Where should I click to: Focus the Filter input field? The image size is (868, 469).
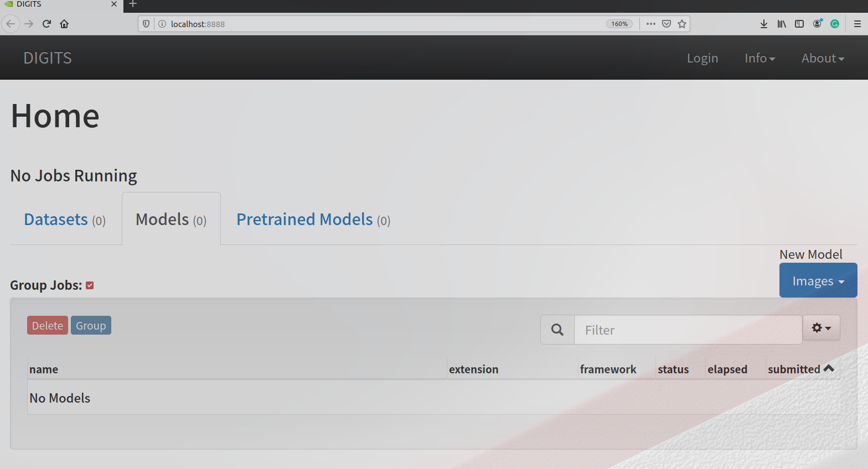[688, 330]
